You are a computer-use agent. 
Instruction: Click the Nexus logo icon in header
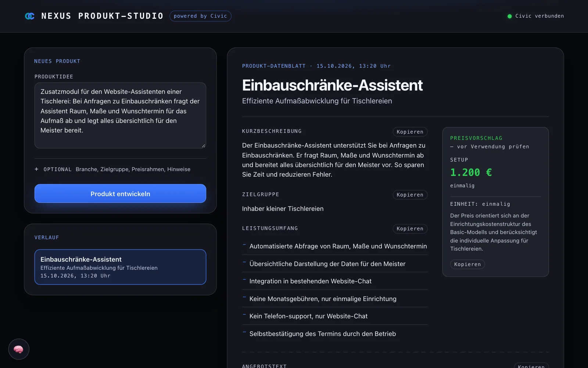point(30,16)
